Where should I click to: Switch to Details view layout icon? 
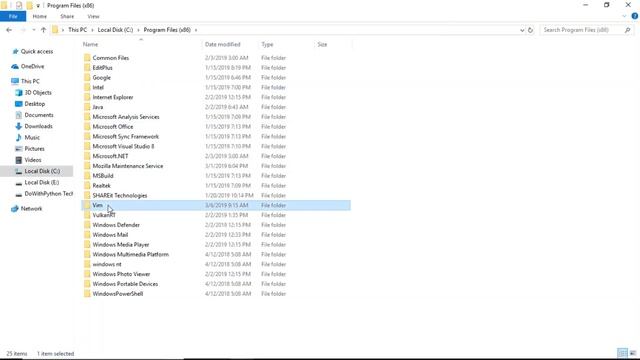point(622,353)
